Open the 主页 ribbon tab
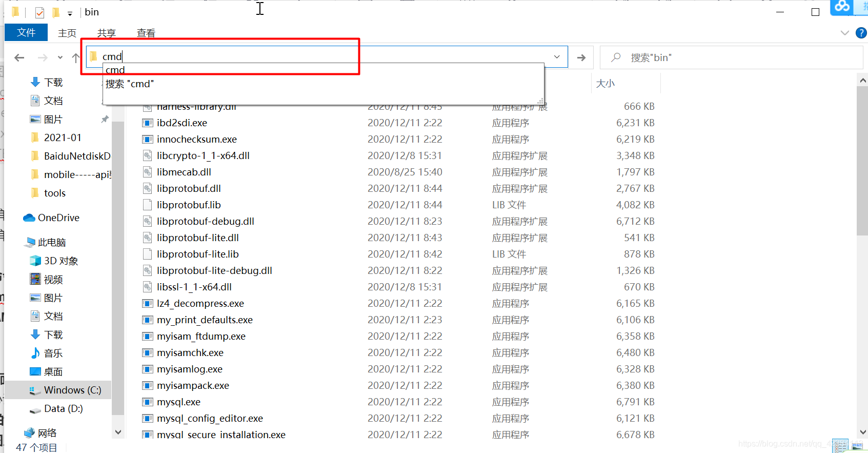The image size is (868, 453). [x=67, y=33]
